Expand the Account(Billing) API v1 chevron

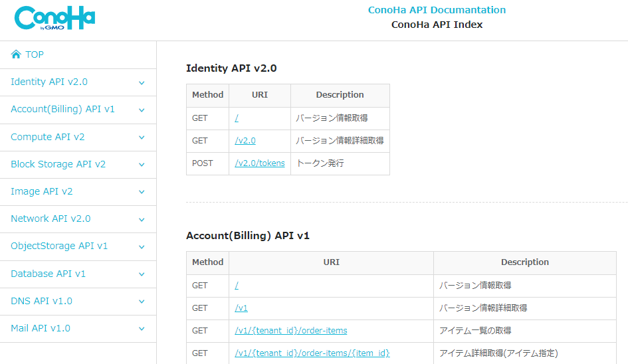(x=142, y=110)
